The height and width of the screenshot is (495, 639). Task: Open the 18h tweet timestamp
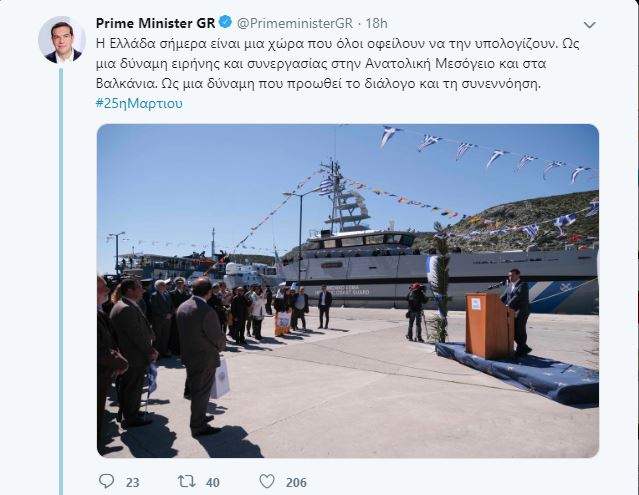click(x=376, y=23)
